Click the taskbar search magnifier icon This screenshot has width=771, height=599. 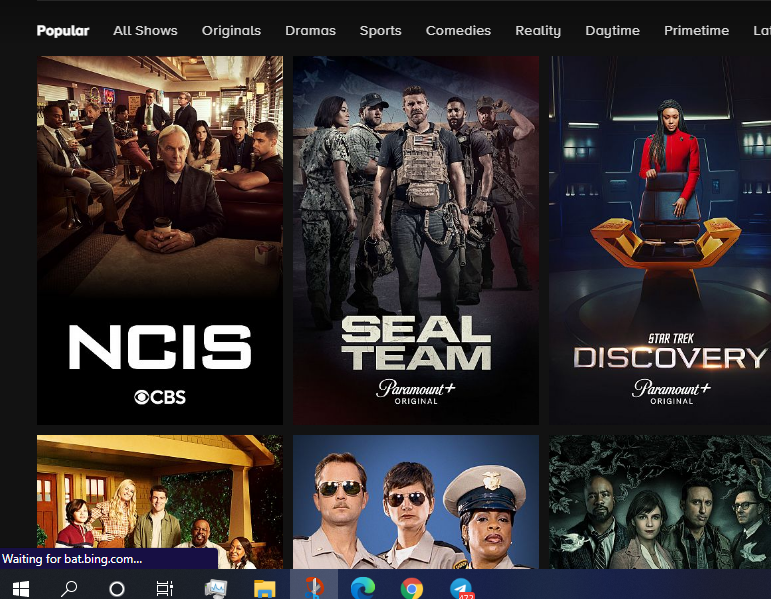pos(69,588)
